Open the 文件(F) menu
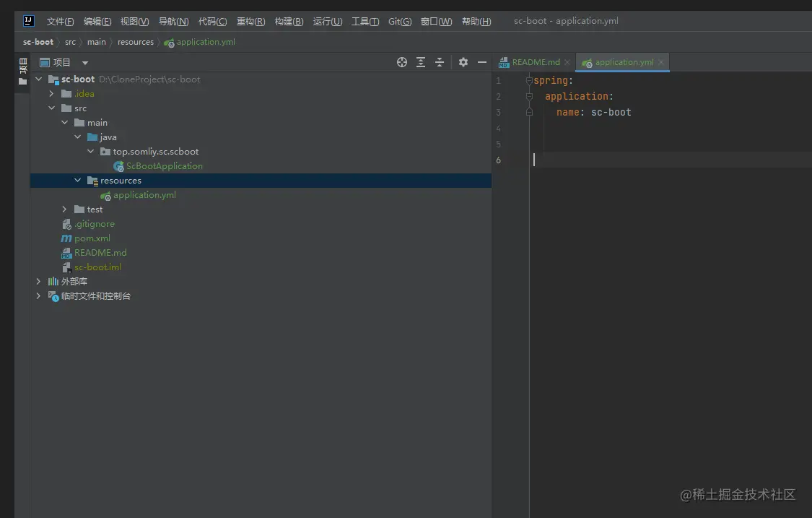This screenshot has height=518, width=812. coord(60,21)
